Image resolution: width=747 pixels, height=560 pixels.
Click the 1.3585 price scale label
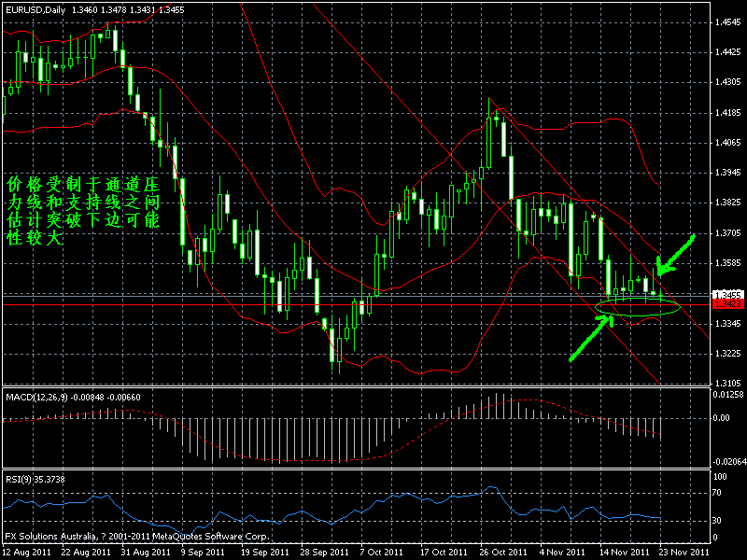728,263
